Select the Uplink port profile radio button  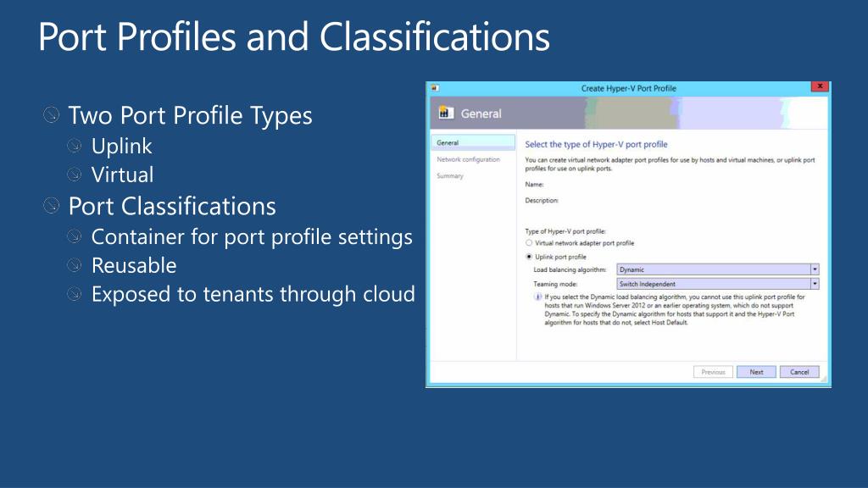[529, 257]
